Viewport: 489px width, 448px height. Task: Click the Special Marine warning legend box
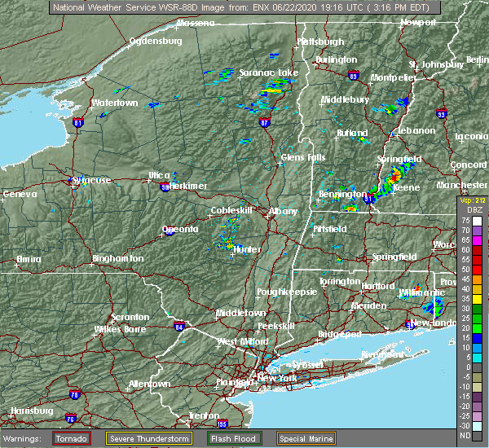(x=306, y=439)
